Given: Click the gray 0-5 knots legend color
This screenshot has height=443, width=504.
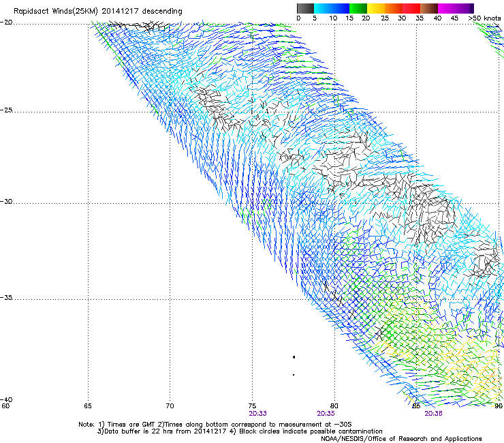Looking at the screenshot, I should pos(305,8).
